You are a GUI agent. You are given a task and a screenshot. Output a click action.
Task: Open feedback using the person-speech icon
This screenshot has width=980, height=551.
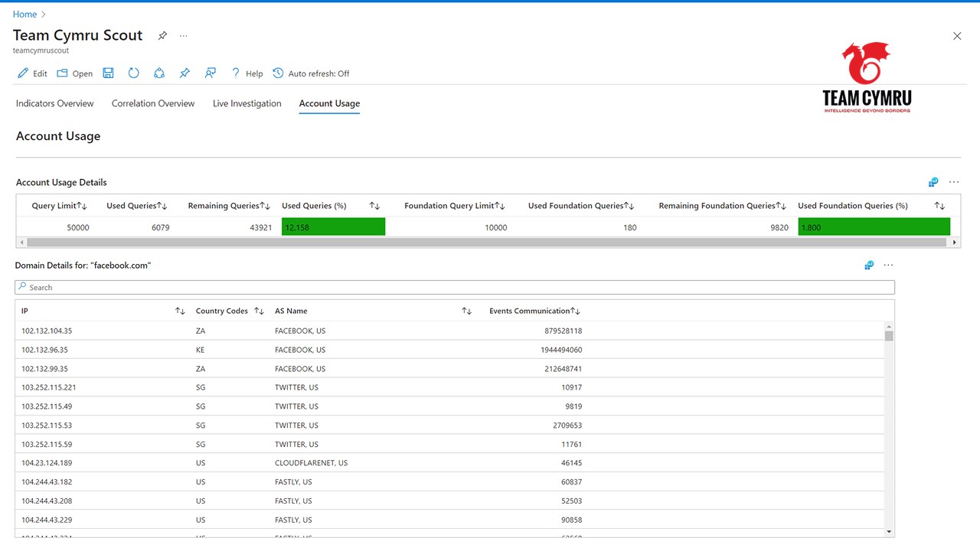coord(210,73)
